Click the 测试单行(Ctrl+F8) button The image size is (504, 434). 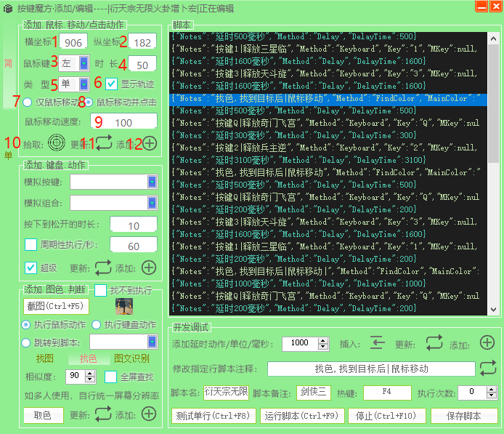click(214, 416)
